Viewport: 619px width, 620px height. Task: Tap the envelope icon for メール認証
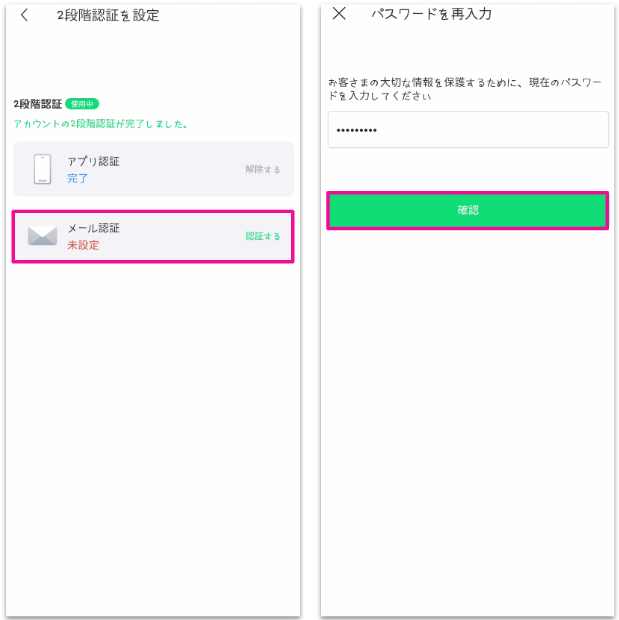42,236
